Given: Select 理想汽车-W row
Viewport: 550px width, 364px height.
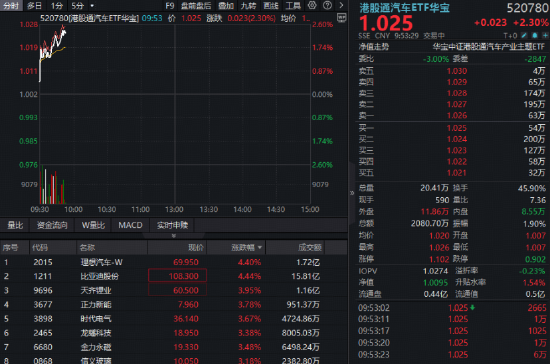Looking at the screenshot, I should point(174,262).
